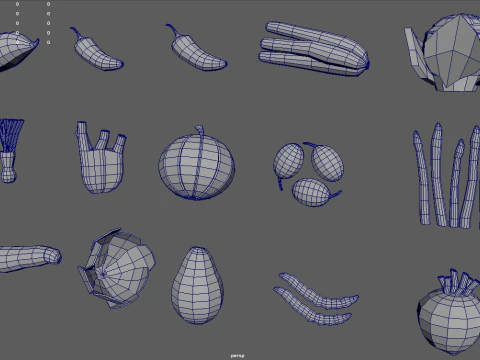Select the avocado-shaped mesh
The height and width of the screenshot is (360, 480).
pos(197,286)
